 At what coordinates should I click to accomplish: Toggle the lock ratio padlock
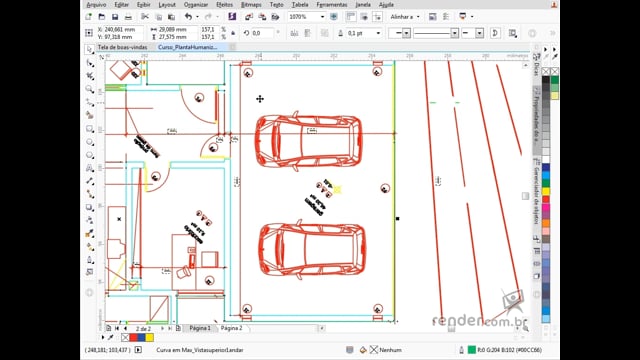(x=233, y=33)
